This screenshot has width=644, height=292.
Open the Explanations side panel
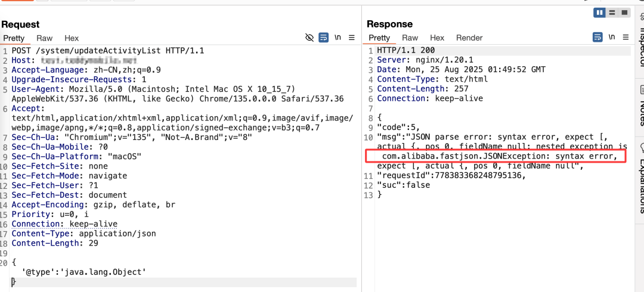pyautogui.click(x=640, y=179)
